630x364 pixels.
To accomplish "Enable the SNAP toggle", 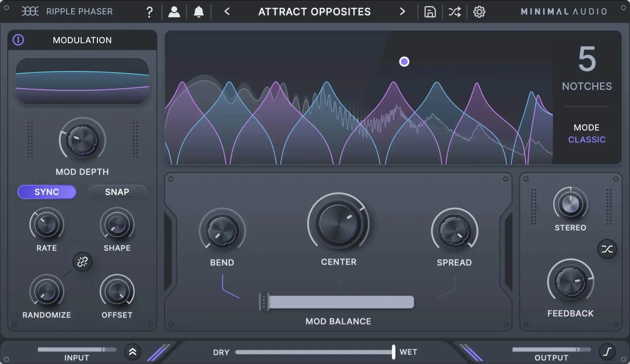I will point(117,192).
